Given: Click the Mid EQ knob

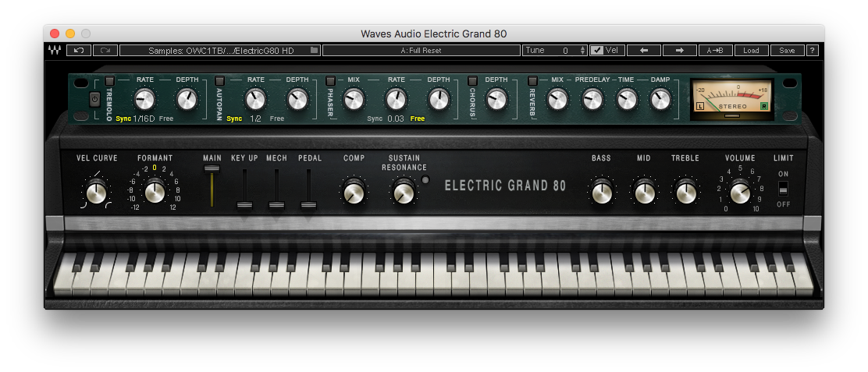Looking at the screenshot, I should click(x=644, y=192).
